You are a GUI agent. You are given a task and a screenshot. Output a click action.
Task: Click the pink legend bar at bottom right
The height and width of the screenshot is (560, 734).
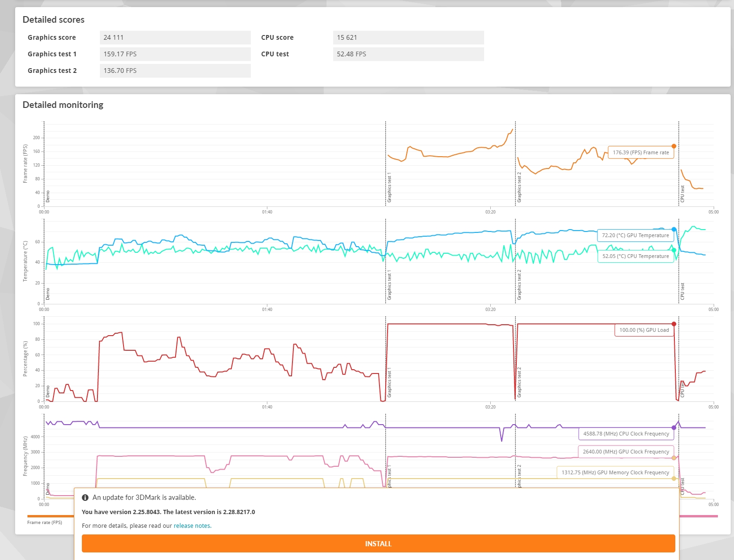tap(699, 516)
